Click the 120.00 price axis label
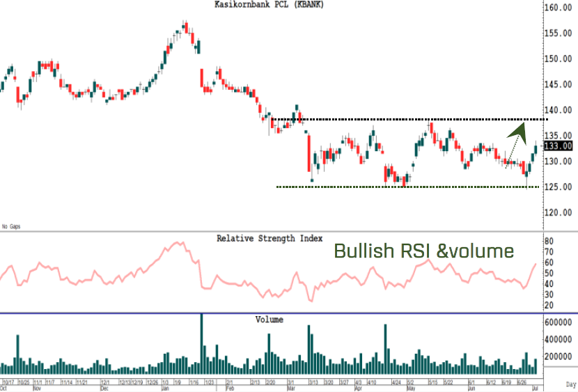This screenshot has width=578, height=392. [558, 212]
